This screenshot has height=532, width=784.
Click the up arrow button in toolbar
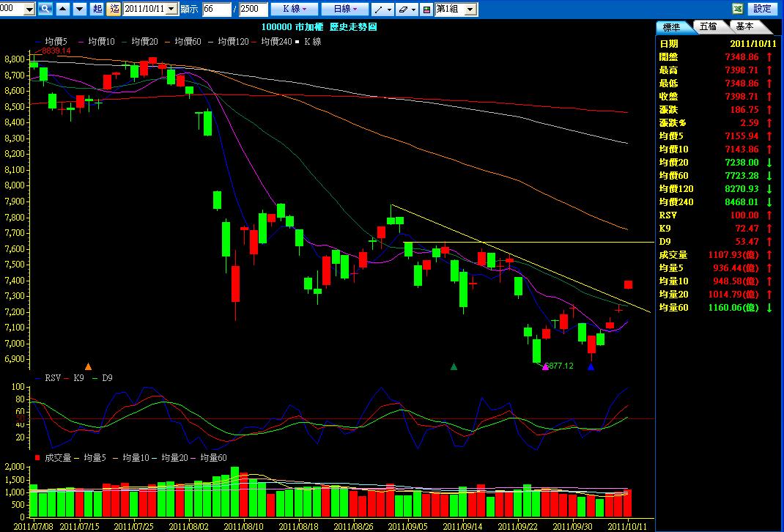click(63, 9)
